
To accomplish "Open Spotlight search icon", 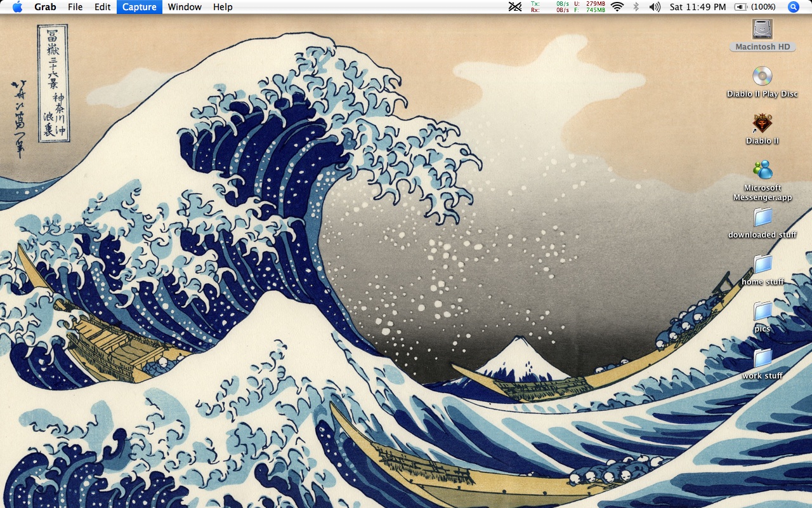I will (x=793, y=7).
